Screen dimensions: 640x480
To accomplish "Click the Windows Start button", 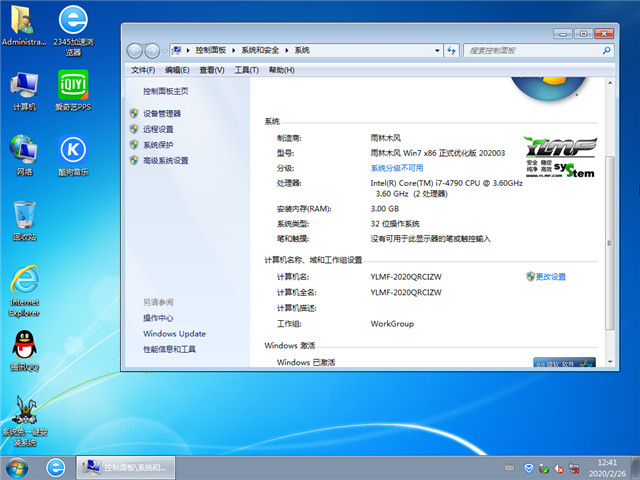I will [17, 467].
